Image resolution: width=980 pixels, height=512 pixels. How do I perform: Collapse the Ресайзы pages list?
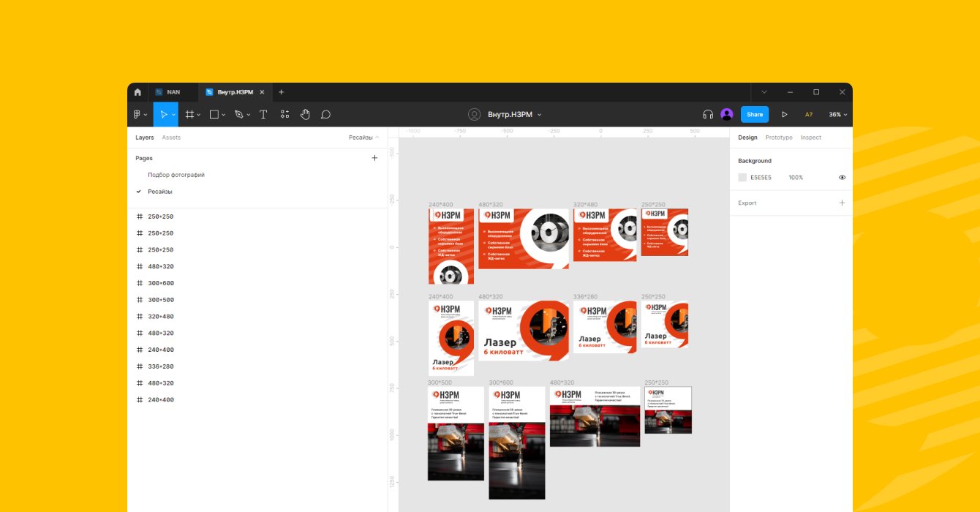[x=363, y=138]
